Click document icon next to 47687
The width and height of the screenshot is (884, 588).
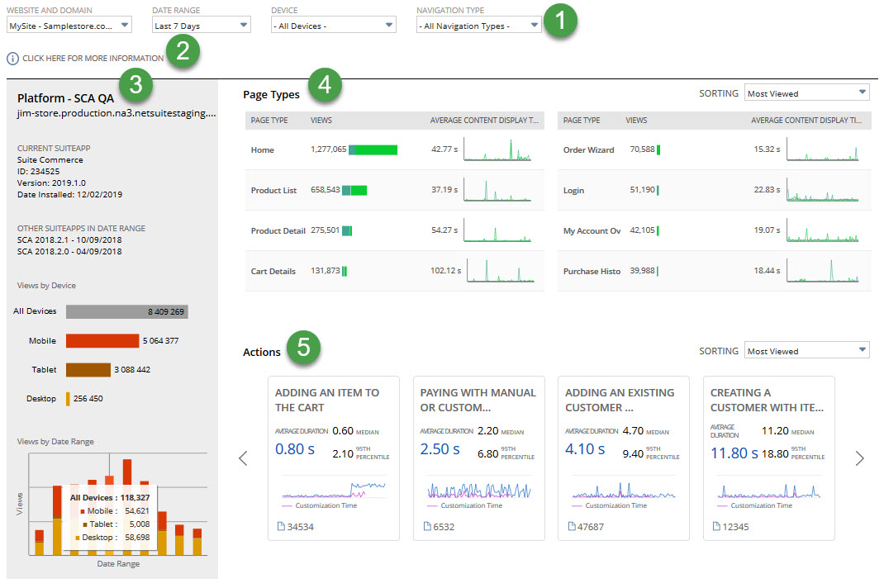(x=572, y=527)
